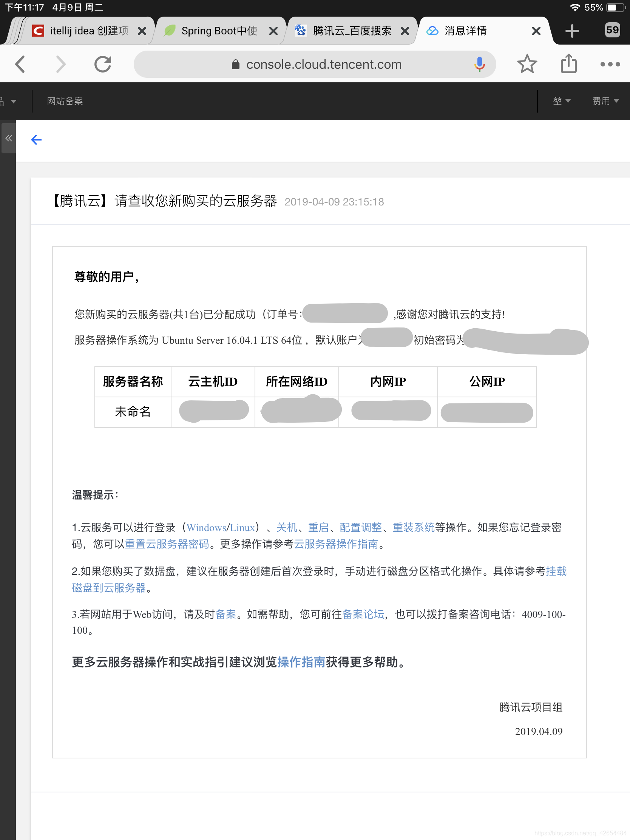Close the Spring Boot tab
The width and height of the screenshot is (630, 840).
(273, 31)
